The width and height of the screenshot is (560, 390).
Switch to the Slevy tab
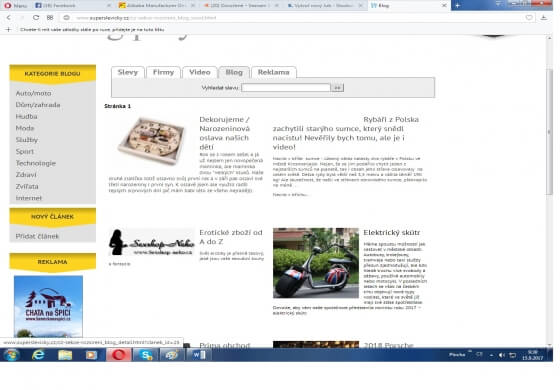(x=128, y=72)
